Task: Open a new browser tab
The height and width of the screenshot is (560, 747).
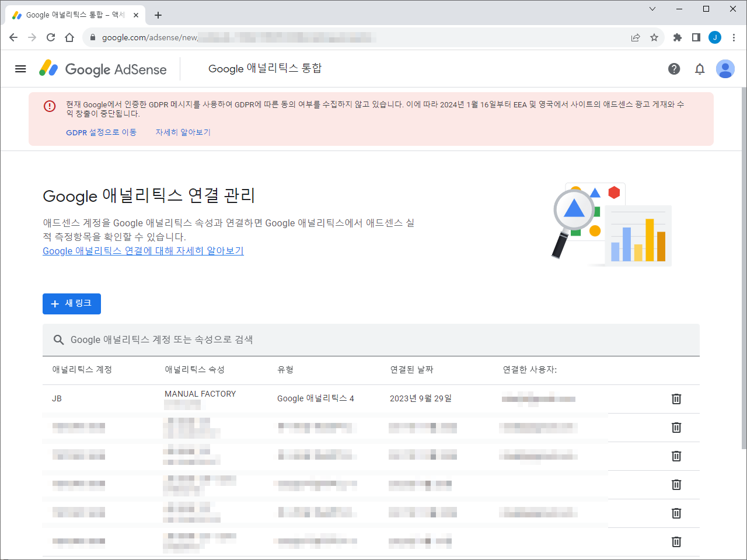Action: pyautogui.click(x=158, y=15)
